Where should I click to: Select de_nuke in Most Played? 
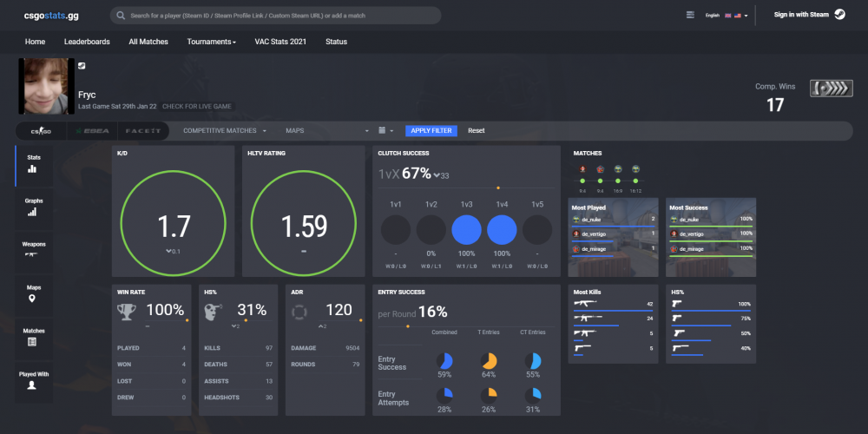tap(613, 220)
